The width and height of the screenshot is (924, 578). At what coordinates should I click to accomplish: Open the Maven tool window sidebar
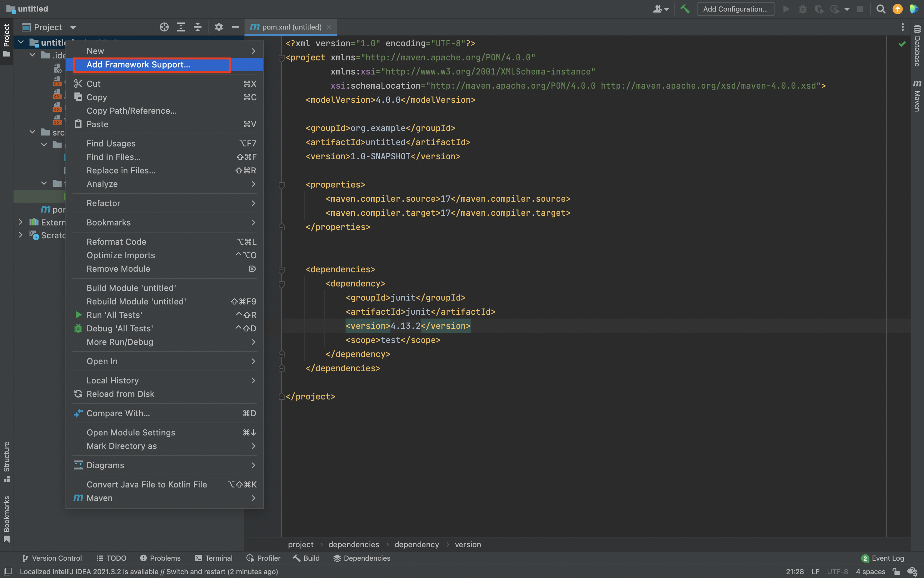point(917,96)
